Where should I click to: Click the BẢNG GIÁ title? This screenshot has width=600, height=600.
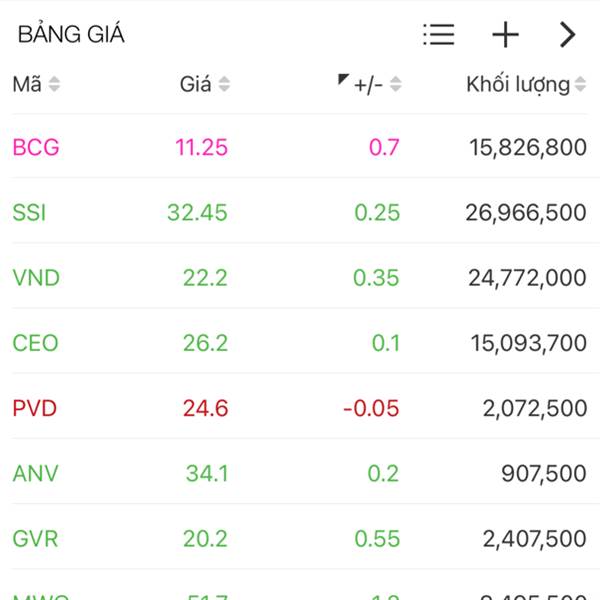[71, 35]
